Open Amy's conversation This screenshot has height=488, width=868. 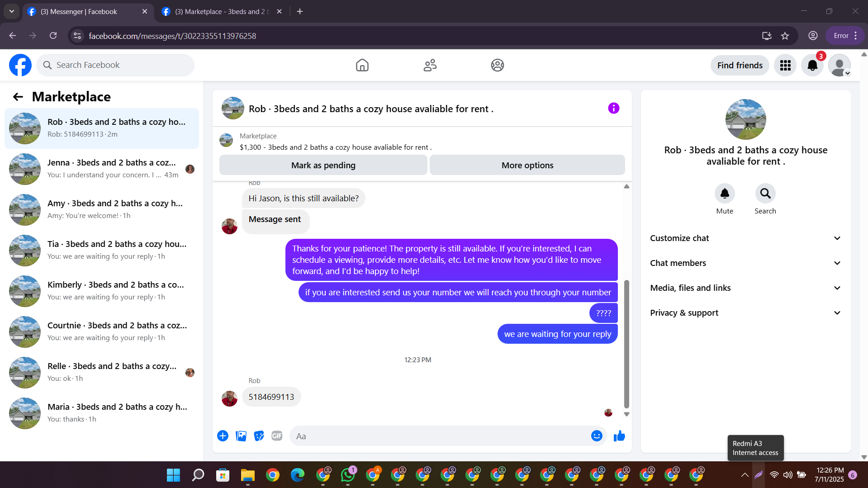pyautogui.click(x=102, y=210)
